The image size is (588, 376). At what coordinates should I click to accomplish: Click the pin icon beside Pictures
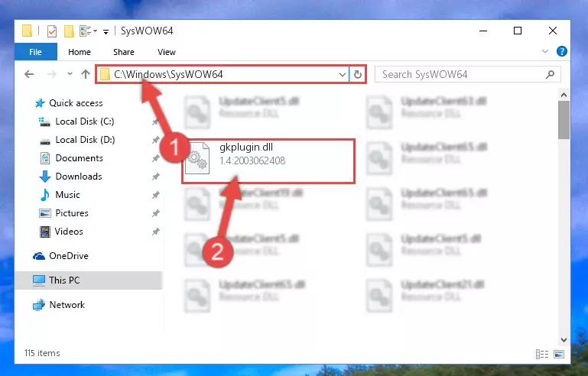(156, 213)
